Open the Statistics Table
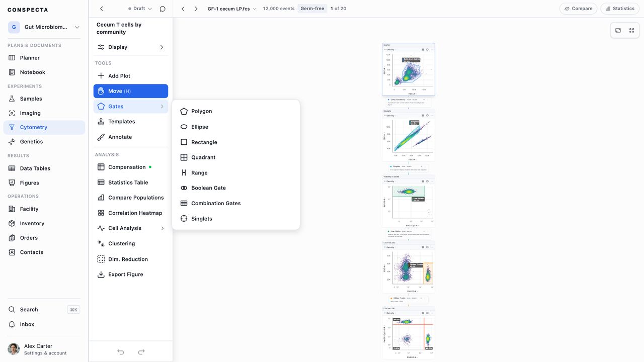The image size is (644, 362). pos(131,183)
